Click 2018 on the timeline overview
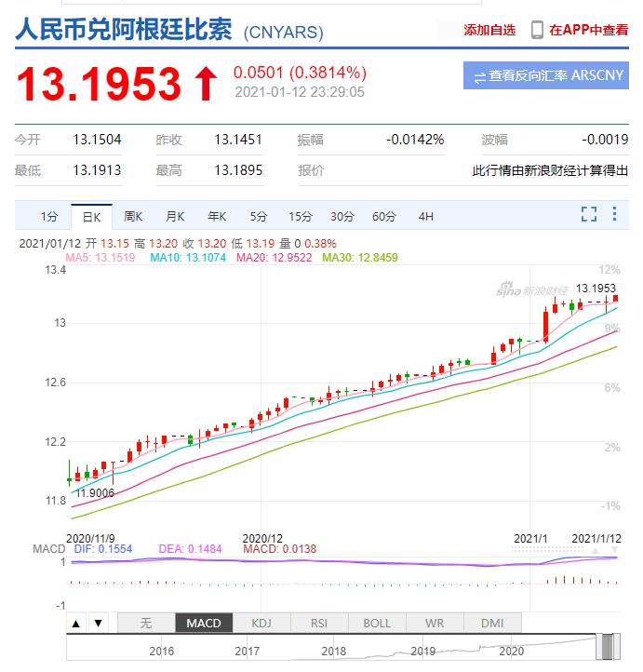 334,652
